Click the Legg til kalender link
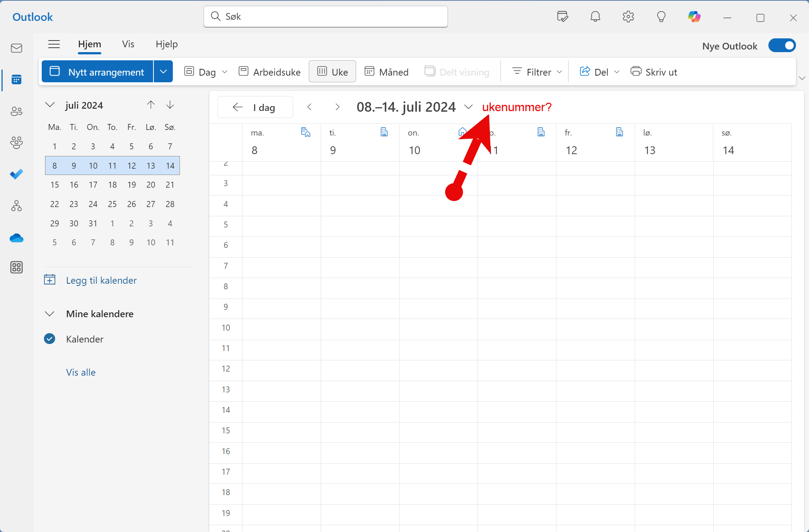 point(101,280)
